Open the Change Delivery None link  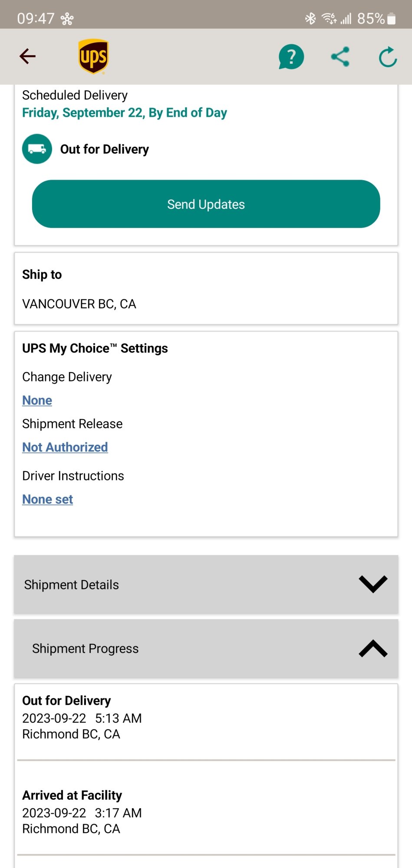[37, 400]
